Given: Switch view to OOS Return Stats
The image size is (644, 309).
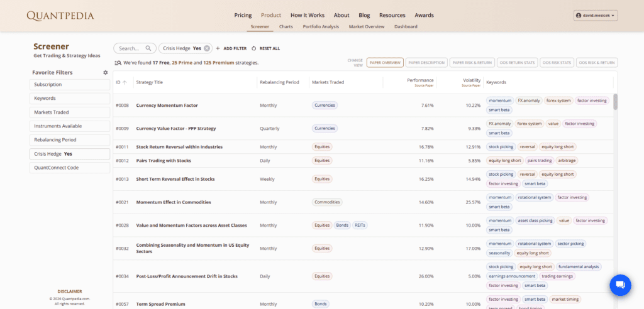Looking at the screenshot, I should 518,63.
